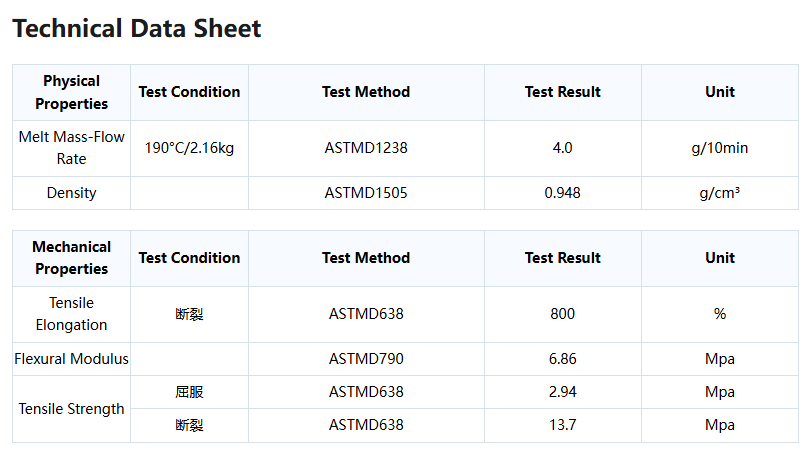This screenshot has height=455, width=811.
Task: Click the Melt Mass-Flow Rate cell
Action: (71, 148)
